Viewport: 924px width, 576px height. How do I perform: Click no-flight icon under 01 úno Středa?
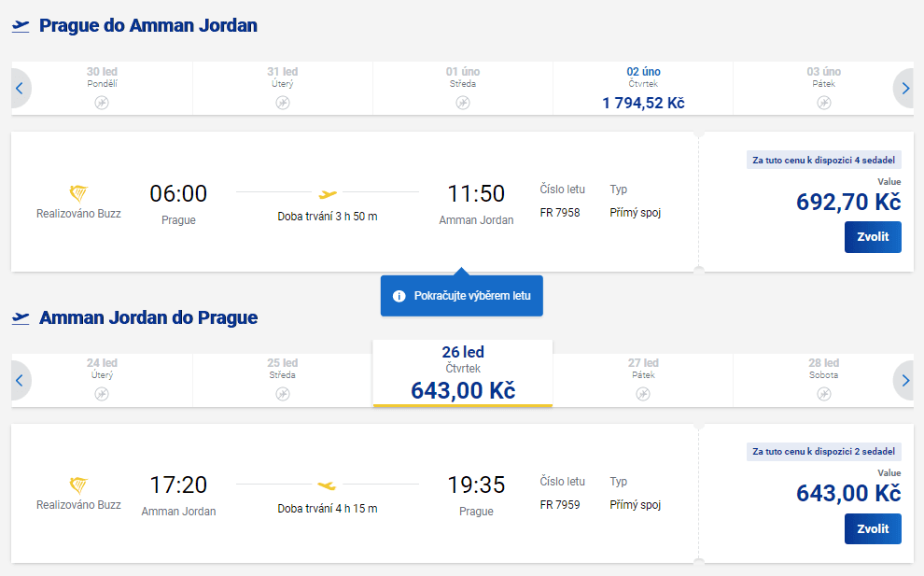tap(463, 103)
